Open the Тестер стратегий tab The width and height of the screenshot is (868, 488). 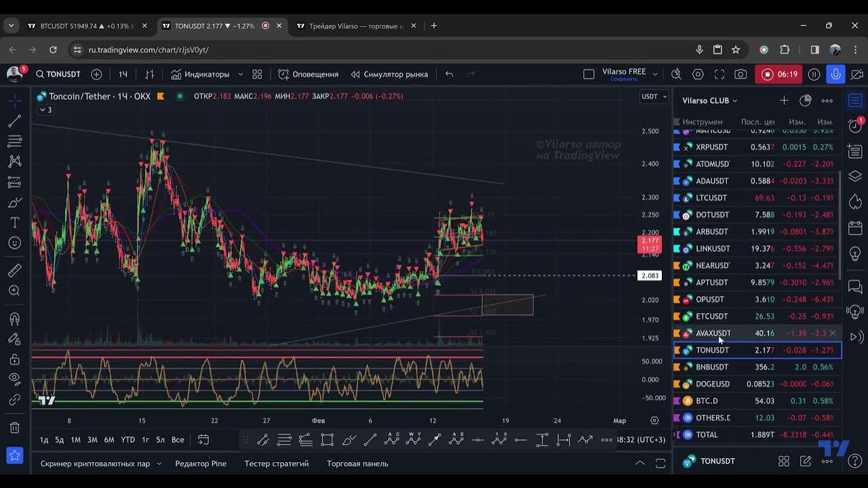tap(277, 464)
